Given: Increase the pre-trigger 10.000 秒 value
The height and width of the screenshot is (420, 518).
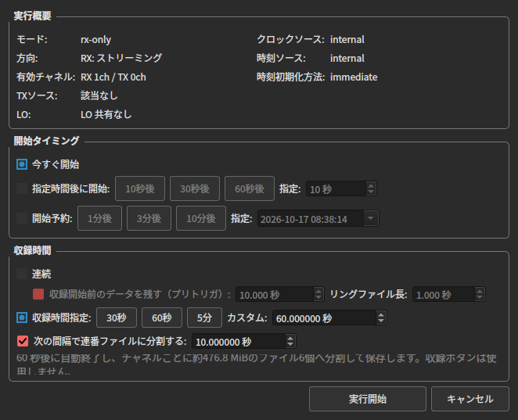Looking at the screenshot, I should click(x=318, y=291).
